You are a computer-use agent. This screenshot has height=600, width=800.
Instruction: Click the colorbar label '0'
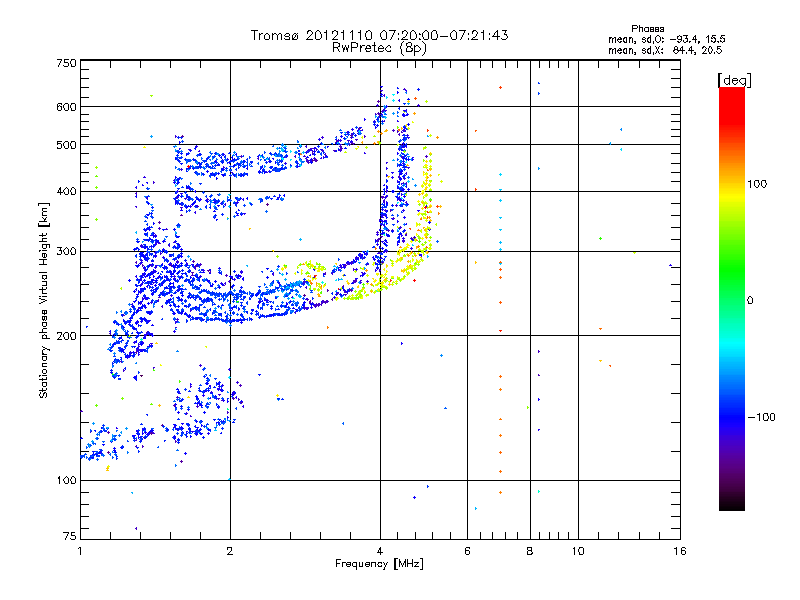(x=750, y=300)
